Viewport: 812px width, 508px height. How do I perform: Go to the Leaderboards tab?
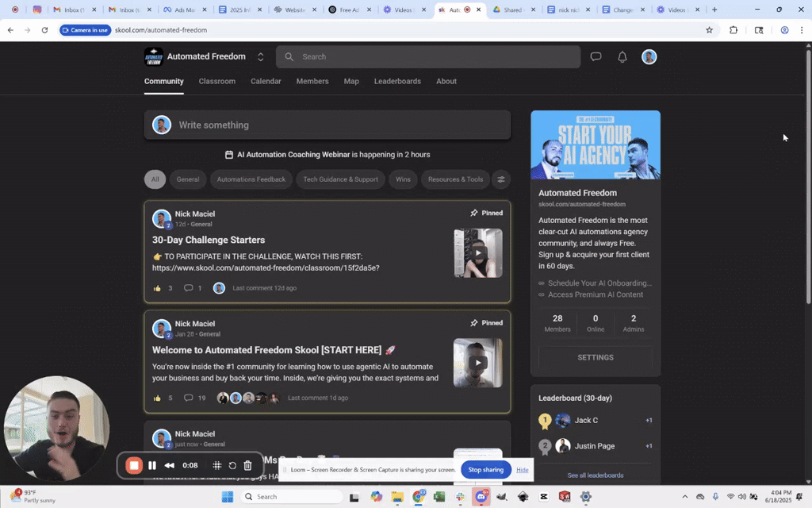(x=397, y=82)
